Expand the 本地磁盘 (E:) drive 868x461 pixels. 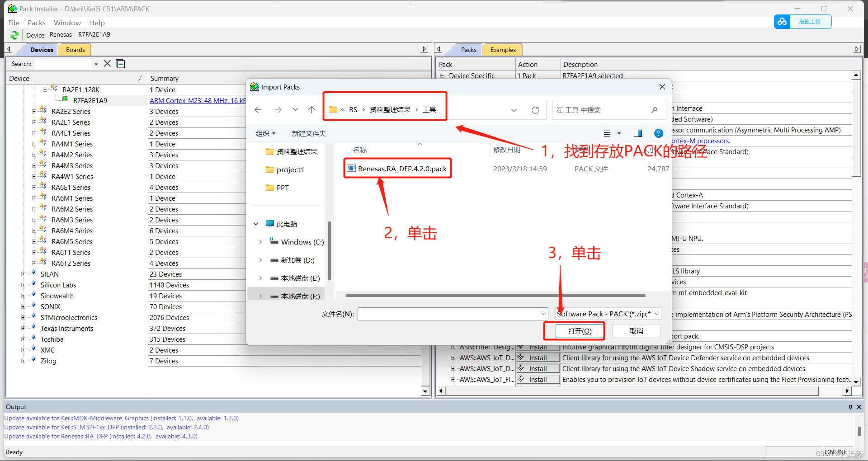pyautogui.click(x=260, y=278)
